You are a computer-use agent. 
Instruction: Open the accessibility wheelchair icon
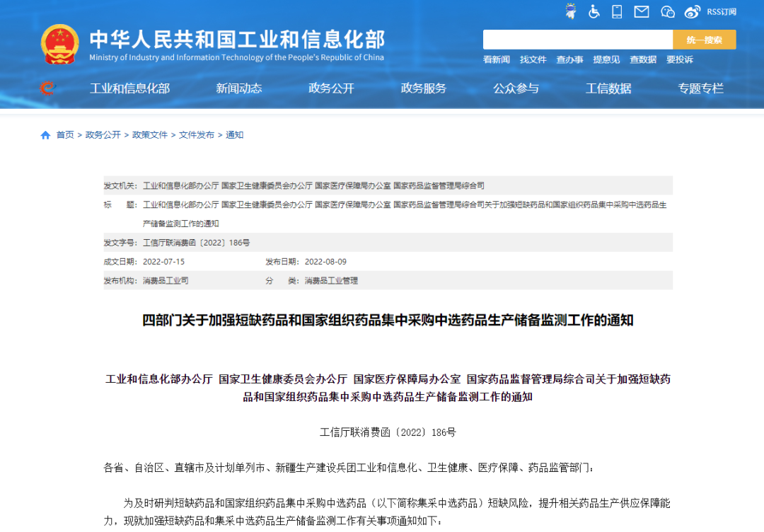pos(594,11)
